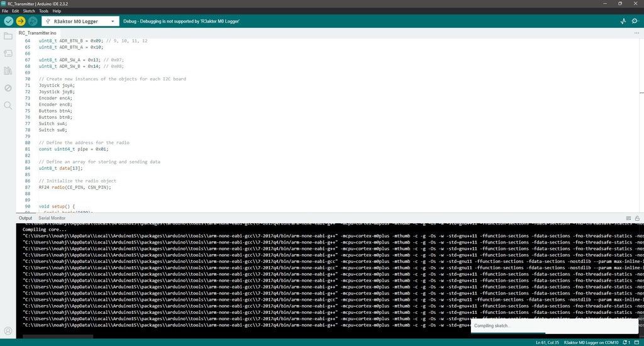
Task: Open the Boards Manager sidebar icon
Action: (8, 53)
